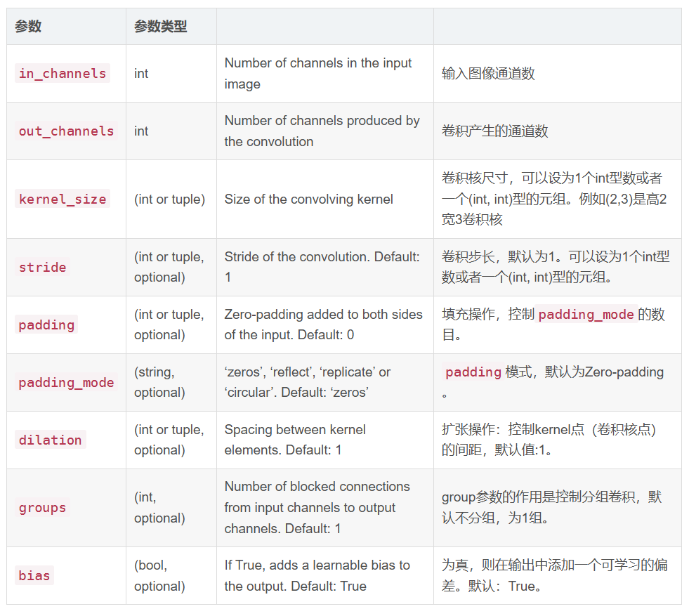Click 'Number of channels produced by the convolution'
The height and width of the screenshot is (616, 689).
[322, 131]
